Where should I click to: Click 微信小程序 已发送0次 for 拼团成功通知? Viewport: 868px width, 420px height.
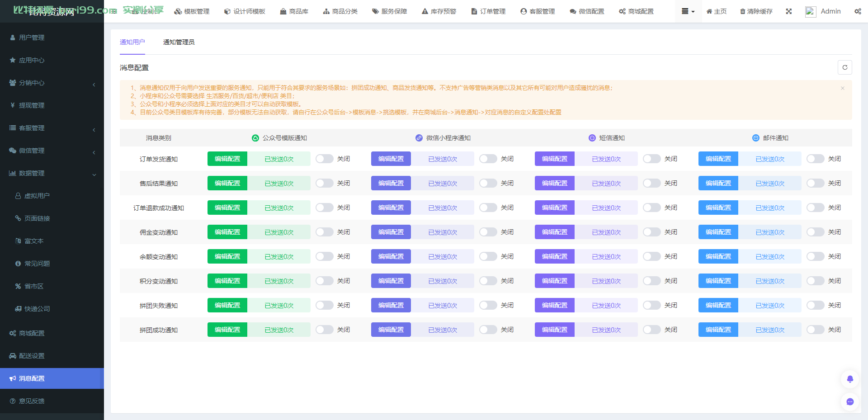pyautogui.click(x=443, y=330)
